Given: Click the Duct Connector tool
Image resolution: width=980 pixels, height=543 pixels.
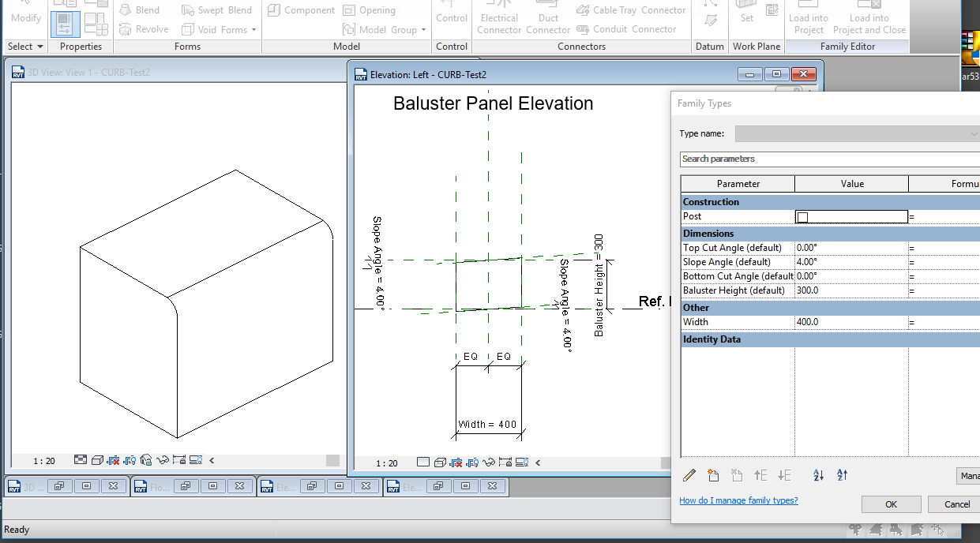Looking at the screenshot, I should [548, 19].
